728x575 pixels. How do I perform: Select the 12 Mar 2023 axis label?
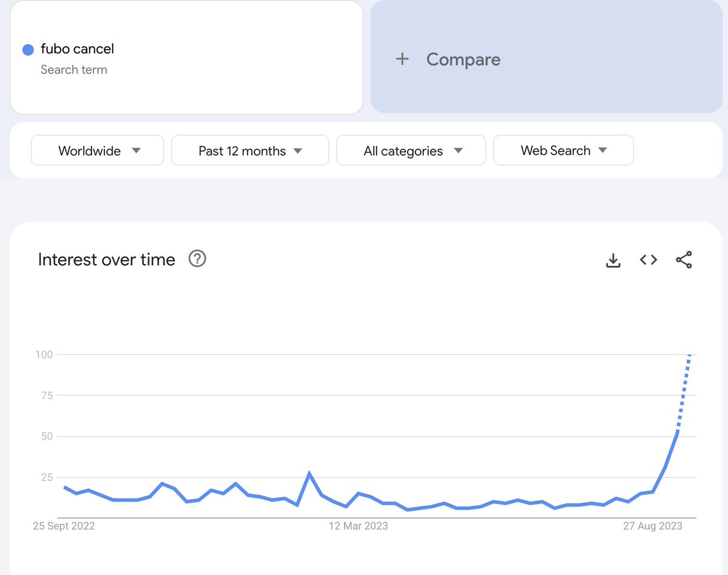click(x=358, y=526)
